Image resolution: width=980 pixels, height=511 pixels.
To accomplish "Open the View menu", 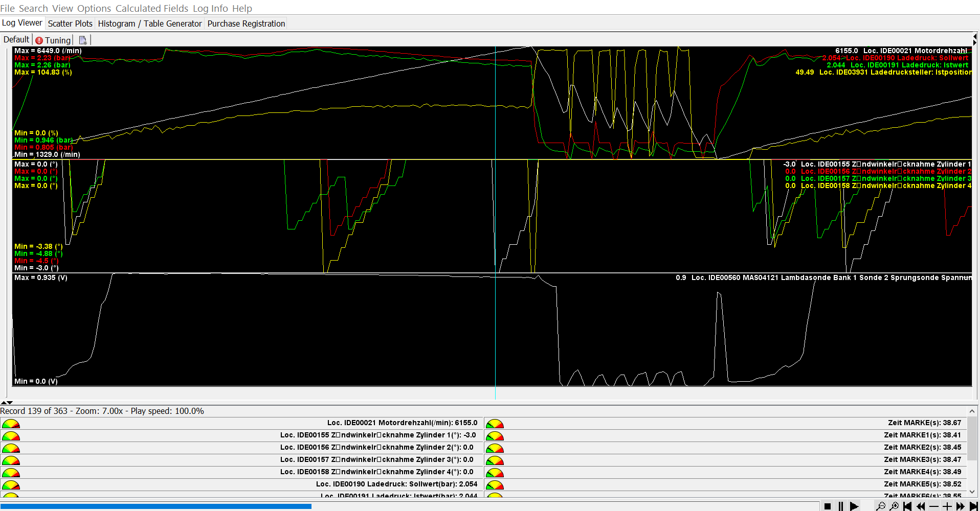I will click(x=62, y=8).
